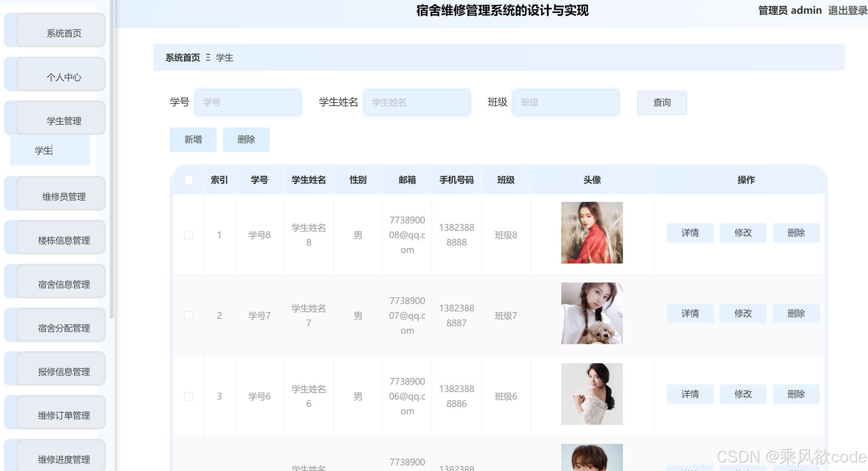Expand the 学生管理 sidebar menu

[x=61, y=118]
